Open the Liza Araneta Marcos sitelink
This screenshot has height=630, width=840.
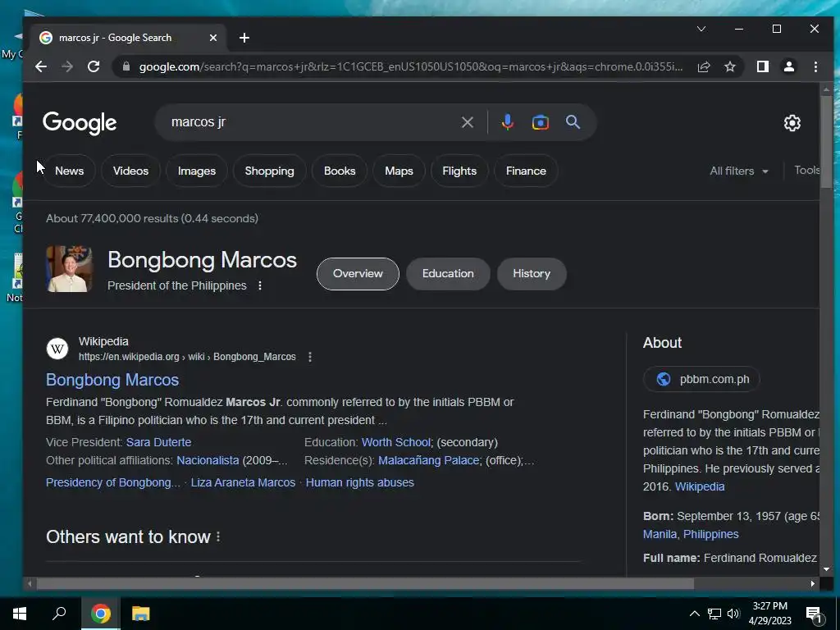coord(243,482)
